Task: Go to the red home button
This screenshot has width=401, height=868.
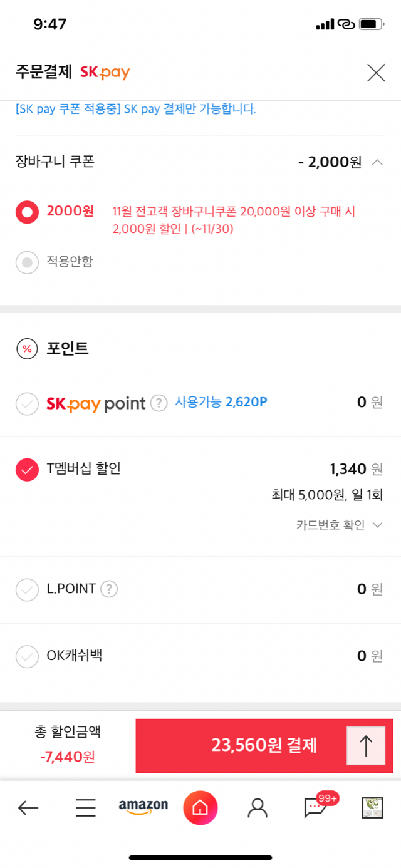Action: [x=200, y=808]
